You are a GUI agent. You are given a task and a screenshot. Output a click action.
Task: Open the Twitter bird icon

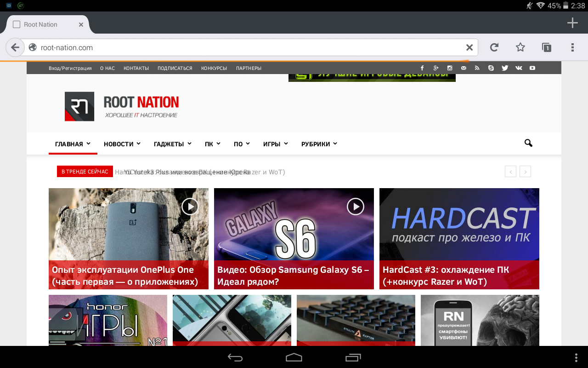(x=505, y=68)
